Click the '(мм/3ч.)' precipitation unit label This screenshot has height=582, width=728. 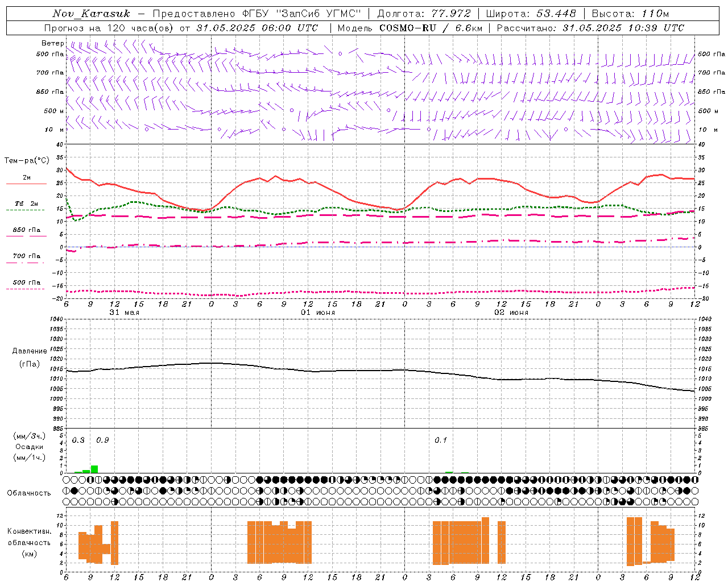point(30,436)
